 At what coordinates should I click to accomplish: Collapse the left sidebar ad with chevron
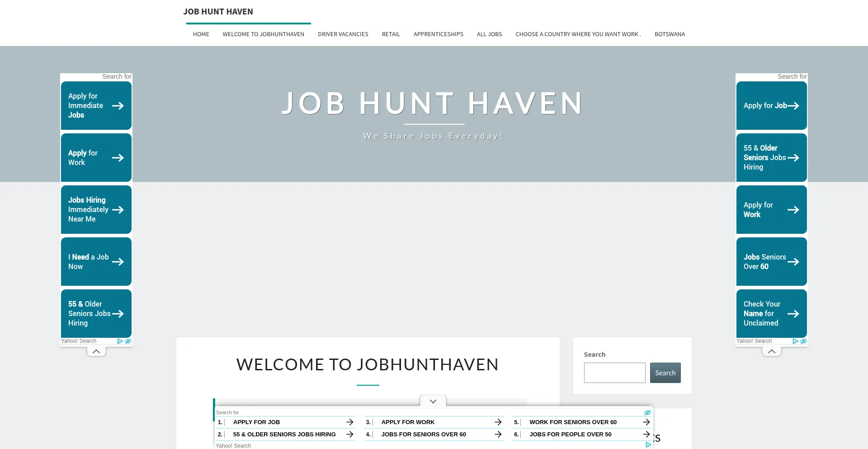coord(96,351)
